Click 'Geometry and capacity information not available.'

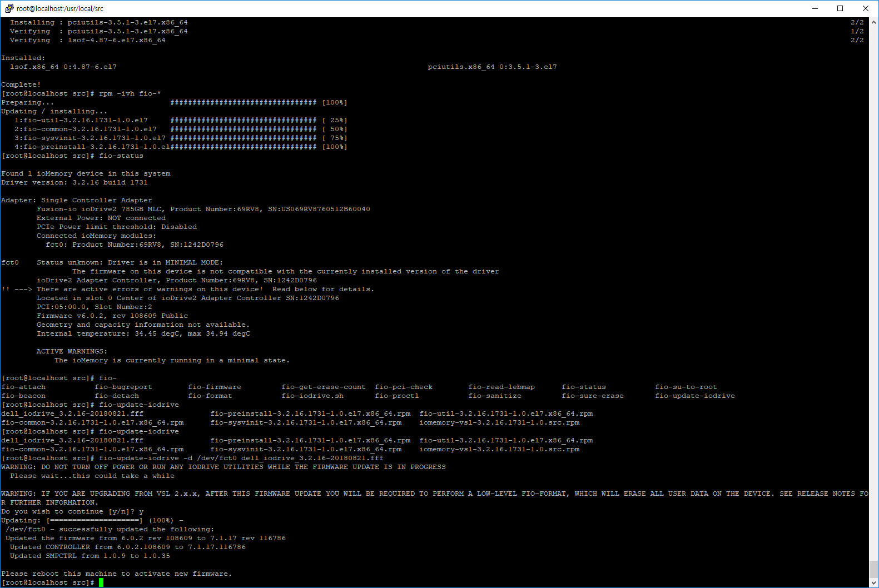(x=143, y=325)
